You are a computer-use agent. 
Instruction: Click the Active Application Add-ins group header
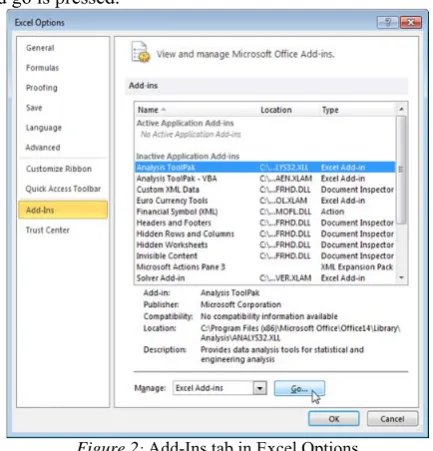tap(185, 123)
